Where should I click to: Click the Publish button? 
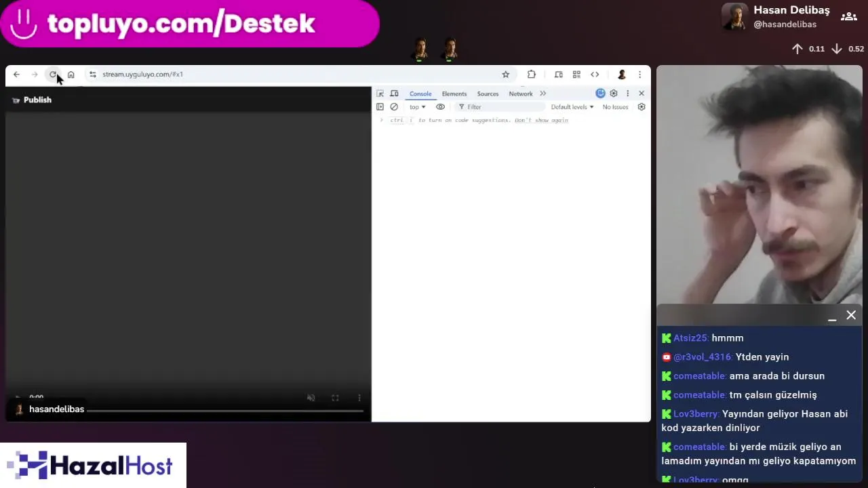click(32, 100)
